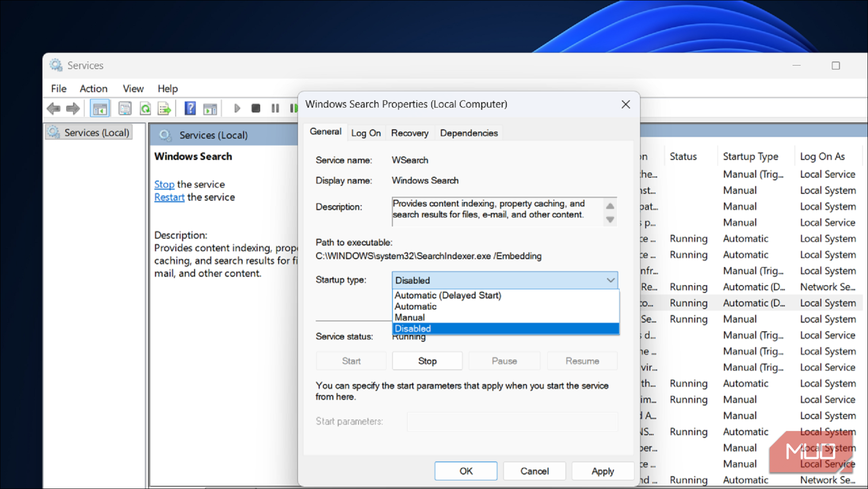
Task: Select Services (Local) tree node
Action: pyautogui.click(x=89, y=132)
